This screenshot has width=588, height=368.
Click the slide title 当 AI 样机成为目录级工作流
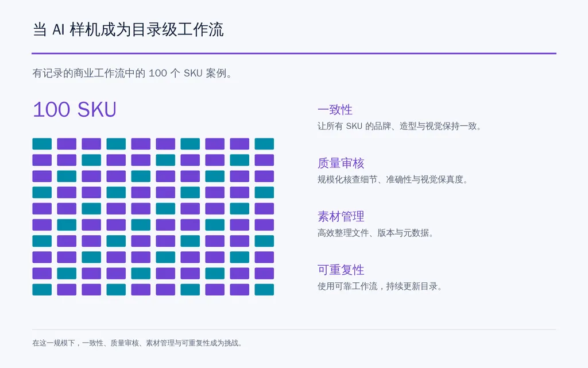[x=128, y=30]
